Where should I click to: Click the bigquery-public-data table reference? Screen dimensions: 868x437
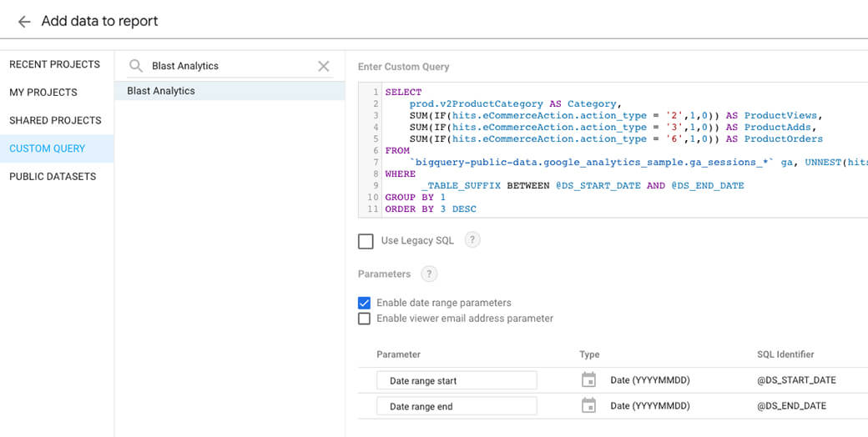(x=591, y=162)
